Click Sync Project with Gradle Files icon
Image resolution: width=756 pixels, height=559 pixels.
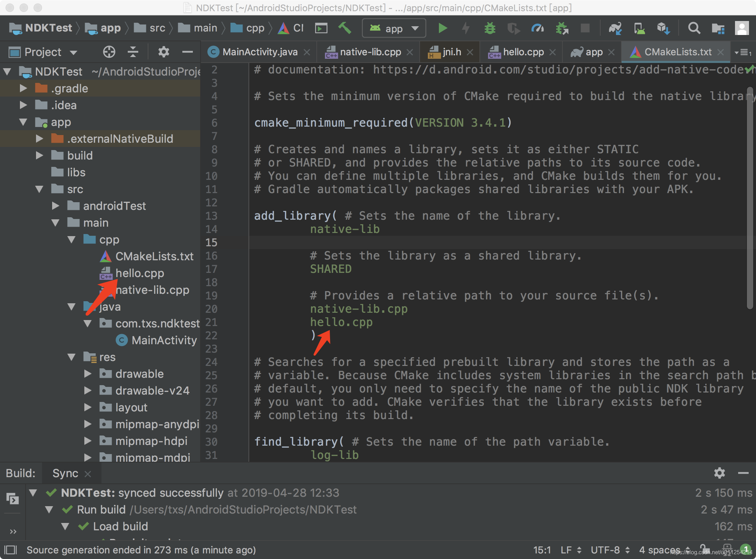pyautogui.click(x=615, y=28)
